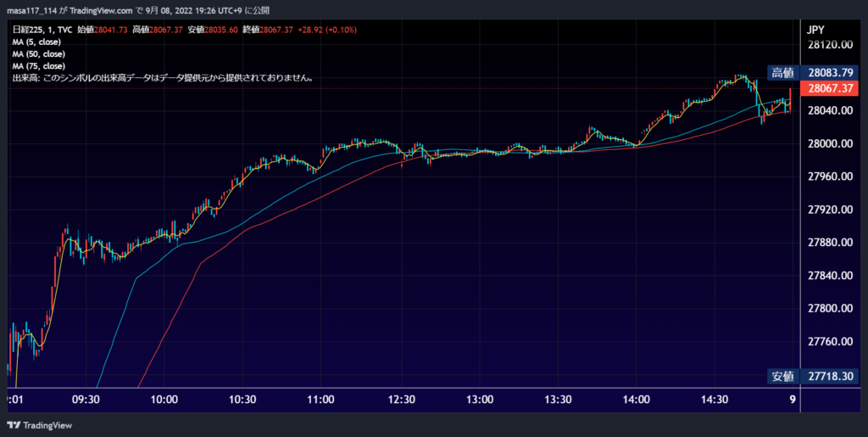Click the 終値 close value 28067.37 in the header
The width and height of the screenshot is (868, 437).
(x=277, y=30)
